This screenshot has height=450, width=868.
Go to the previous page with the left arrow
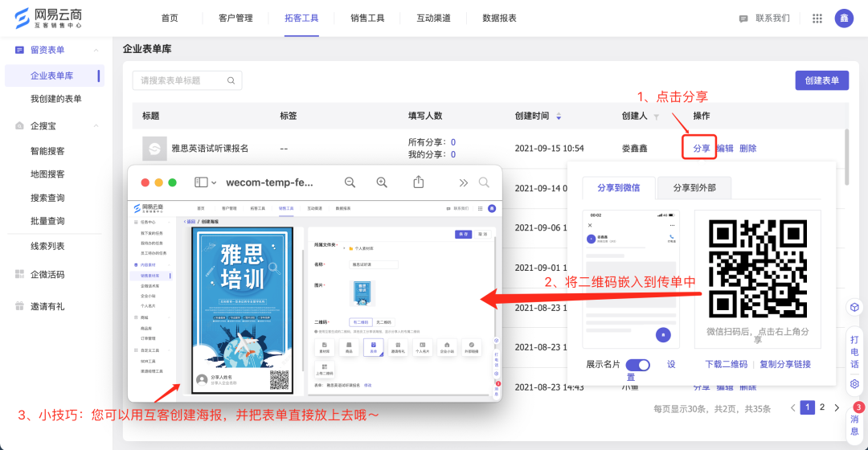(792, 408)
